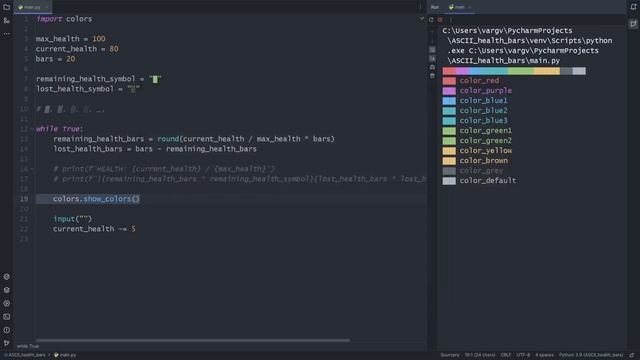Image resolution: width=640 pixels, height=360 pixels.
Task: Change file encoding UTF-8
Action: [523, 355]
